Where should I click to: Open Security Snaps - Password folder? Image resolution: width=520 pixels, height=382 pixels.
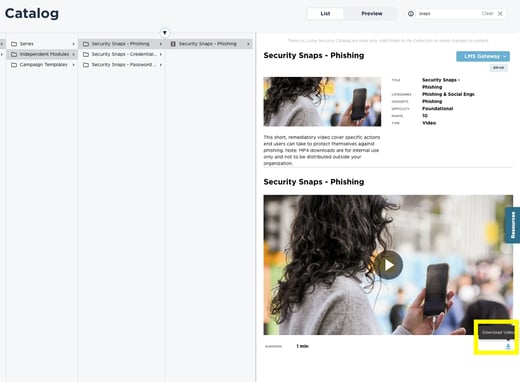(122, 65)
